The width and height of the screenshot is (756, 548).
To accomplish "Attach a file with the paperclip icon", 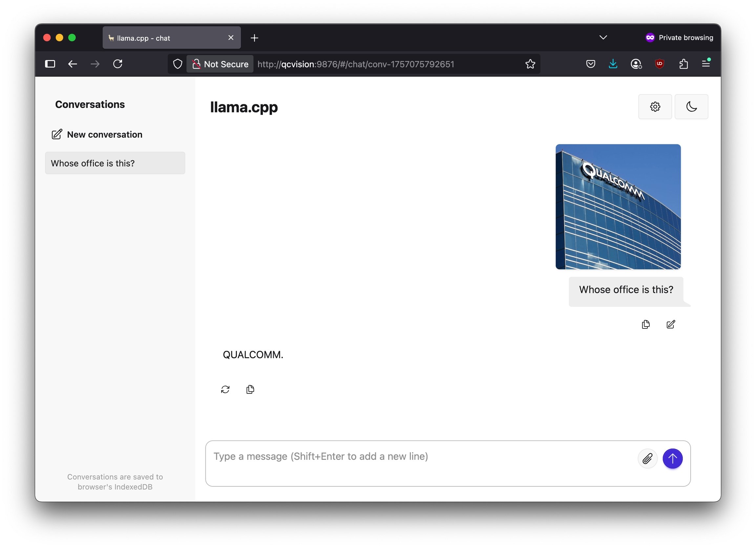I will (647, 459).
